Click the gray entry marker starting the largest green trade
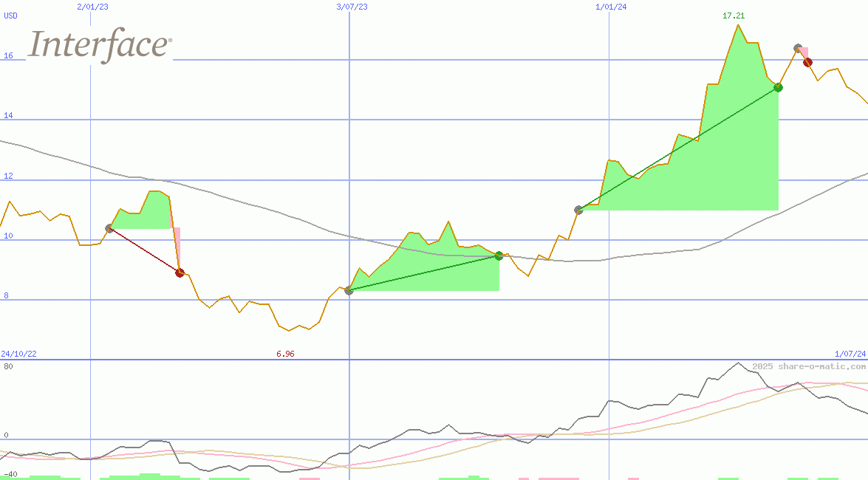 coord(578,210)
